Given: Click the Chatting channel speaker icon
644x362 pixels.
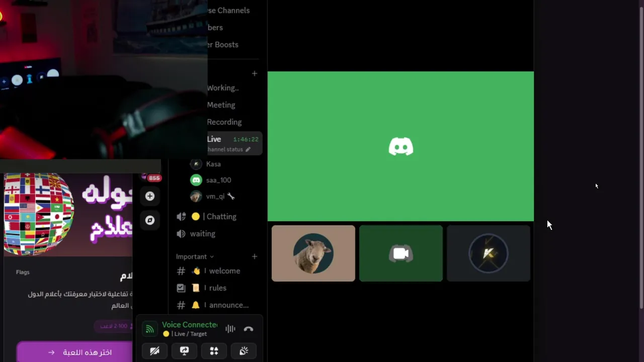Looking at the screenshot, I should (181, 217).
